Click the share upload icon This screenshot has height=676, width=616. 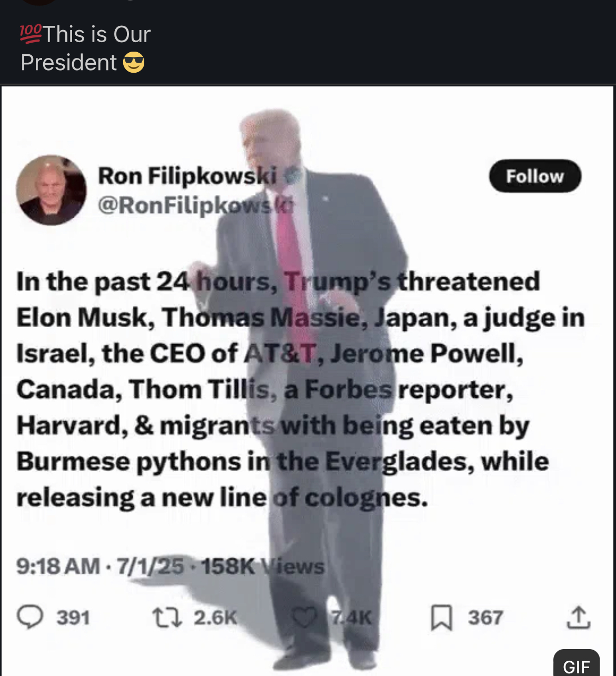pyautogui.click(x=578, y=618)
